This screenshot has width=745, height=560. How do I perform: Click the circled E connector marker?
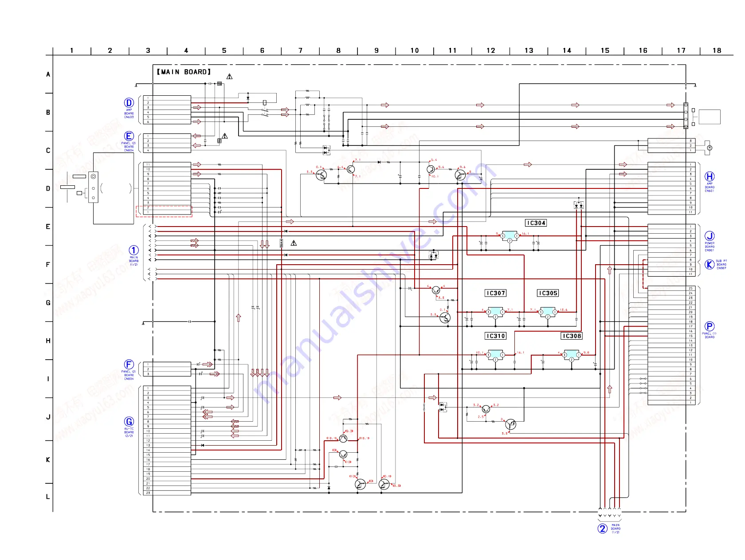coord(129,136)
